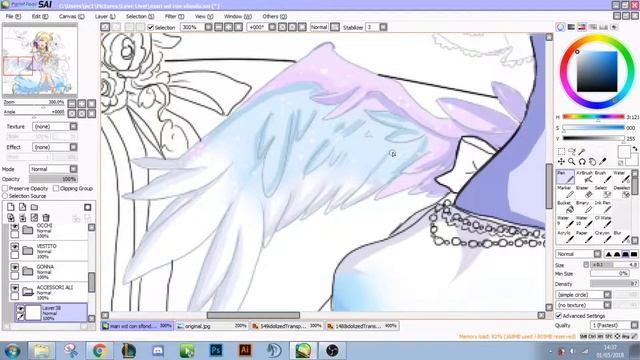This screenshot has height=360, width=640.
Task: Show the color wheel panel
Action: 560,27
